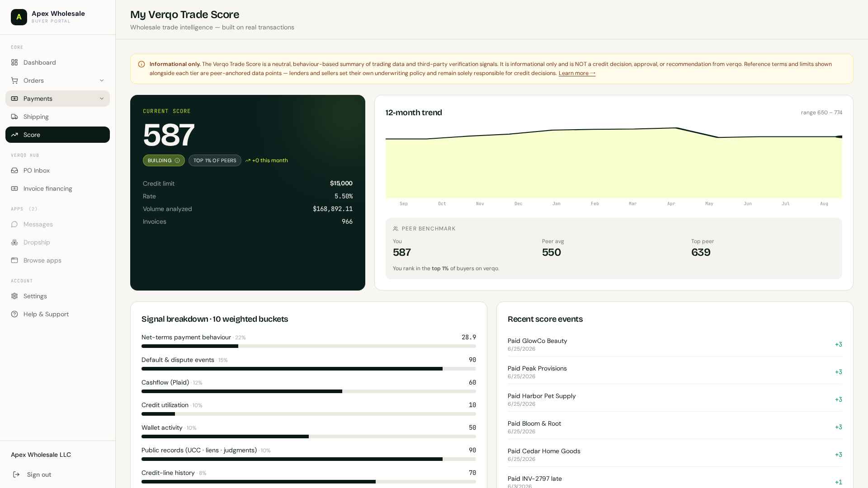The height and width of the screenshot is (488, 868).
Task: Click the Apex Wholesale logo avatar
Action: point(19,17)
